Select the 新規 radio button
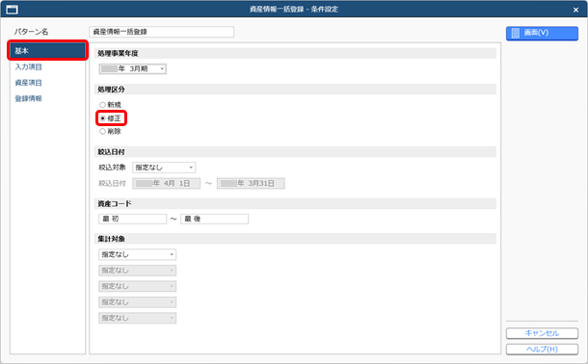588x364 pixels. pos(102,105)
